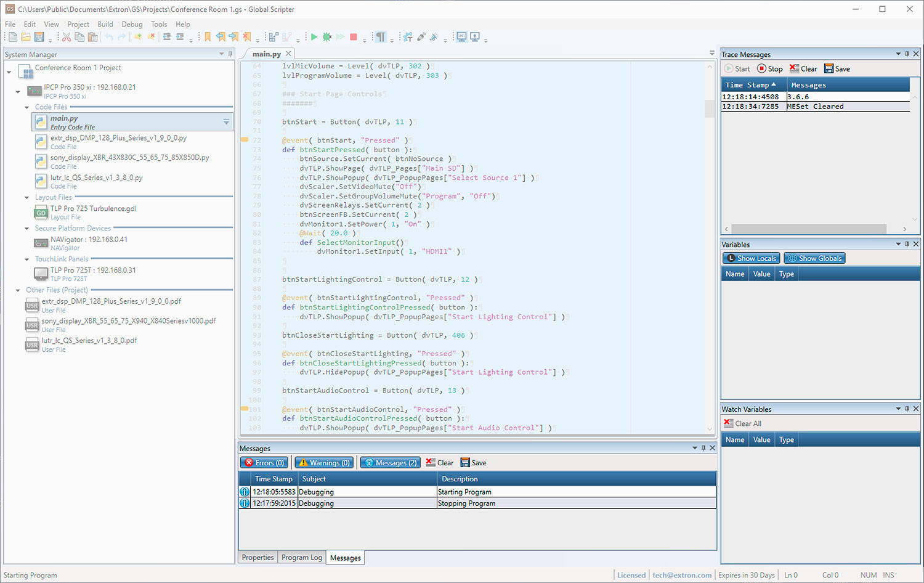The height and width of the screenshot is (583, 924).
Task: Click Clear All in Watch Variables
Action: pos(742,423)
